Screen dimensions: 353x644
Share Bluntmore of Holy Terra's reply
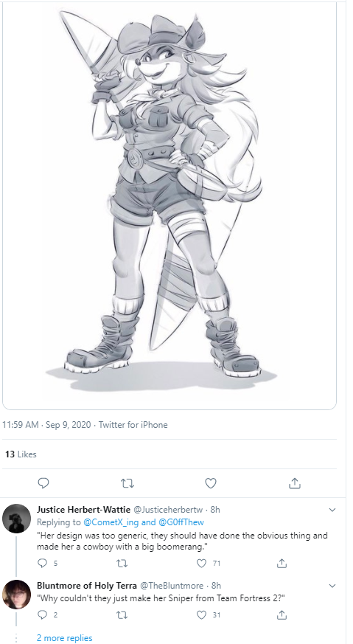pos(282,614)
